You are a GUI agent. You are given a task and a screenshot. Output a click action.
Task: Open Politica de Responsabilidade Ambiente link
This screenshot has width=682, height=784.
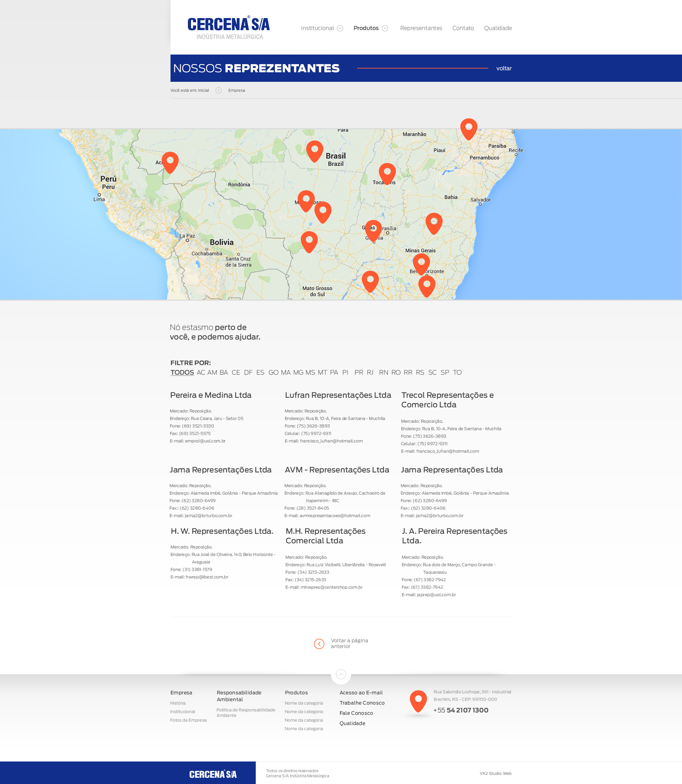(246, 712)
